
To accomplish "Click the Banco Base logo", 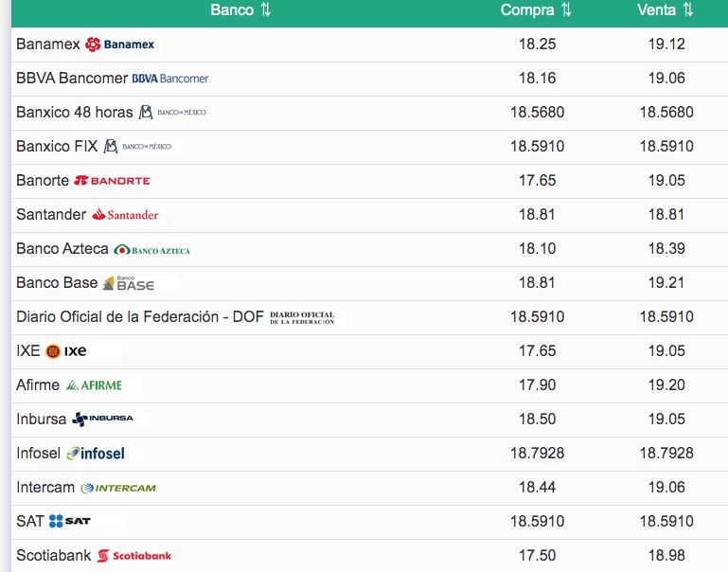I will pos(129,283).
